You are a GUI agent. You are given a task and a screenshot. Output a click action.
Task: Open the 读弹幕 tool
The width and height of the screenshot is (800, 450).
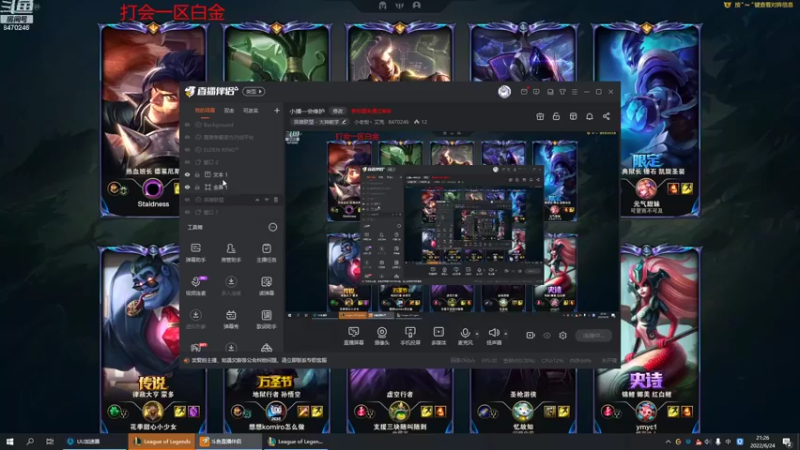(266, 286)
